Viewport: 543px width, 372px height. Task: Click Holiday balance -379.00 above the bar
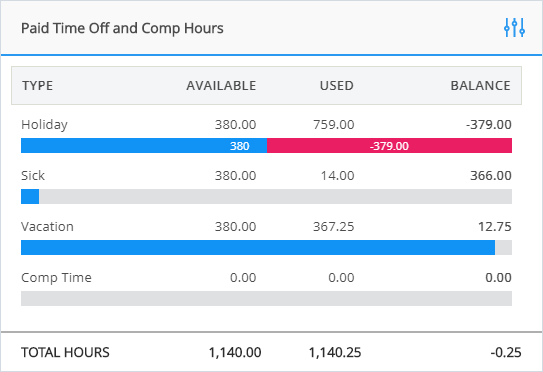point(489,125)
